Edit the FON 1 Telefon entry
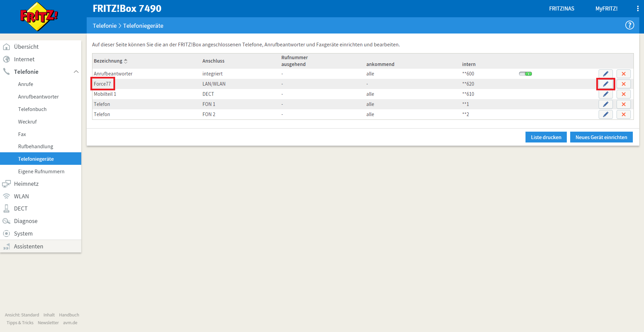Viewport: 644px width, 332px height. tap(605, 104)
